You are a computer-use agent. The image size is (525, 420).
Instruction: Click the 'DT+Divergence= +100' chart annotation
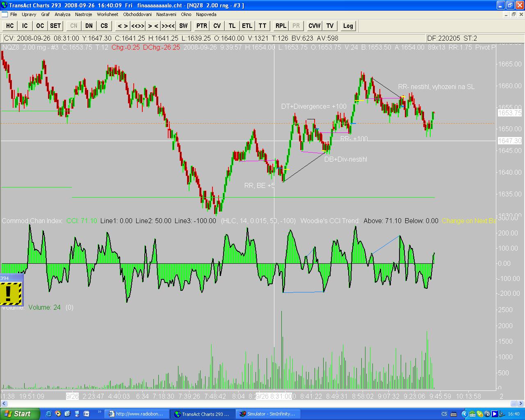click(314, 107)
